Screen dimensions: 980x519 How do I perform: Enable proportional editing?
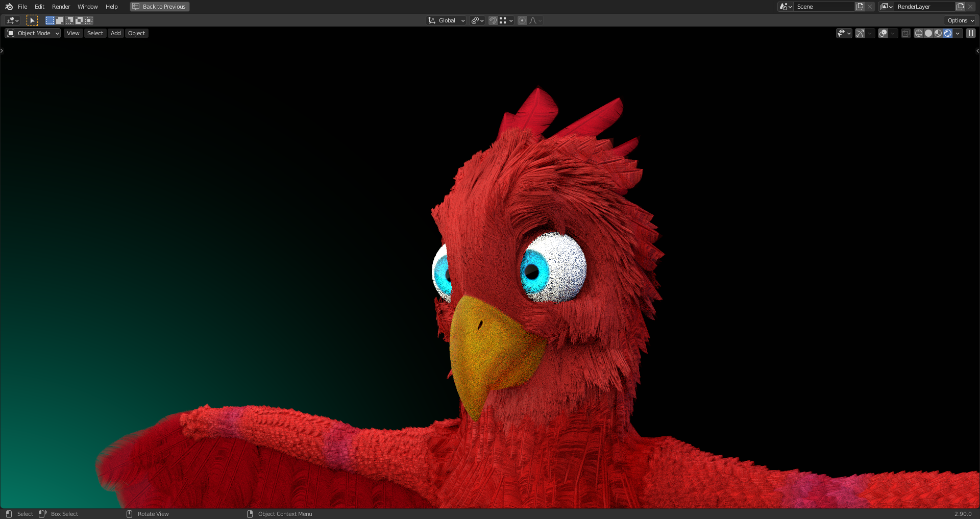point(522,20)
